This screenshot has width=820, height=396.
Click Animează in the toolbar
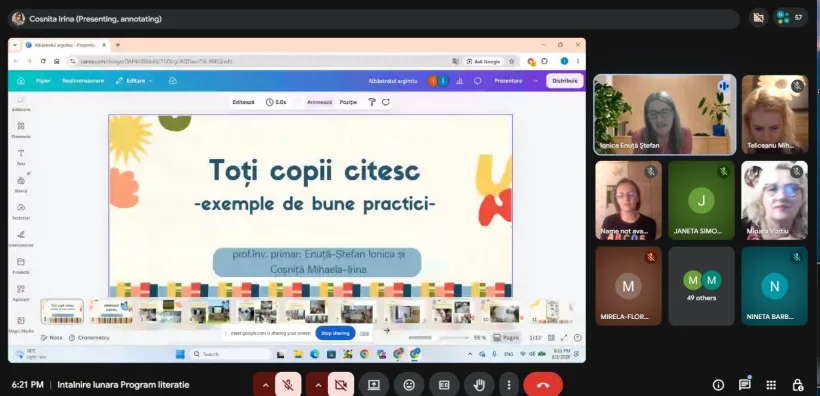320,102
